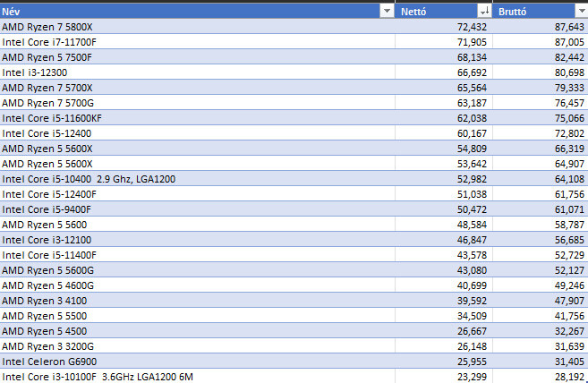588x383 pixels.
Task: Select the Intel Core i5-11400F cell
Action: click(197, 255)
